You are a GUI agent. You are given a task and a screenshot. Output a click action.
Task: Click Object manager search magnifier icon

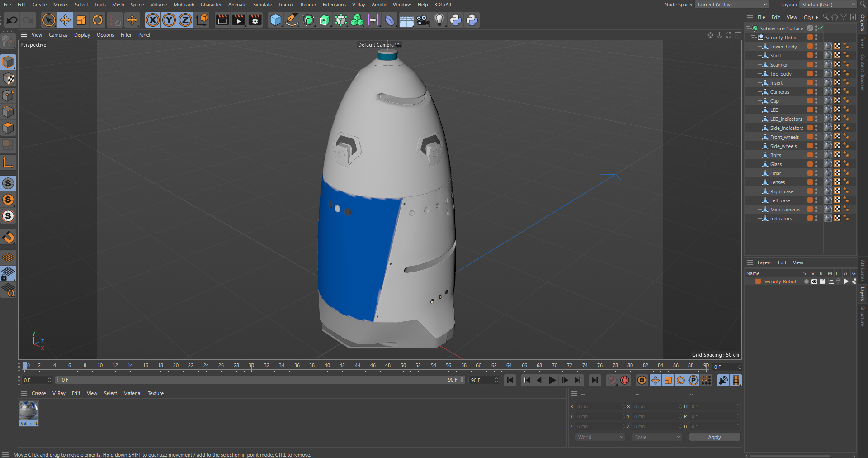click(826, 17)
